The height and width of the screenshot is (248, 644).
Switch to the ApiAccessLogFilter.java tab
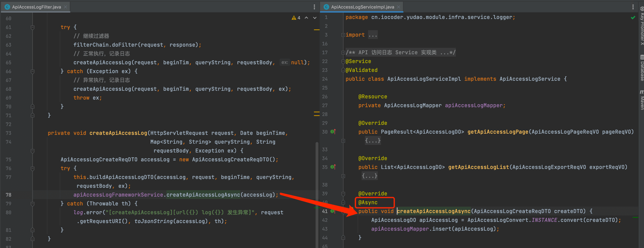[x=36, y=7]
